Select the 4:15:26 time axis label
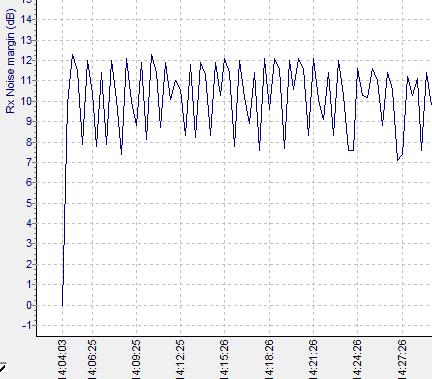 coord(224,359)
